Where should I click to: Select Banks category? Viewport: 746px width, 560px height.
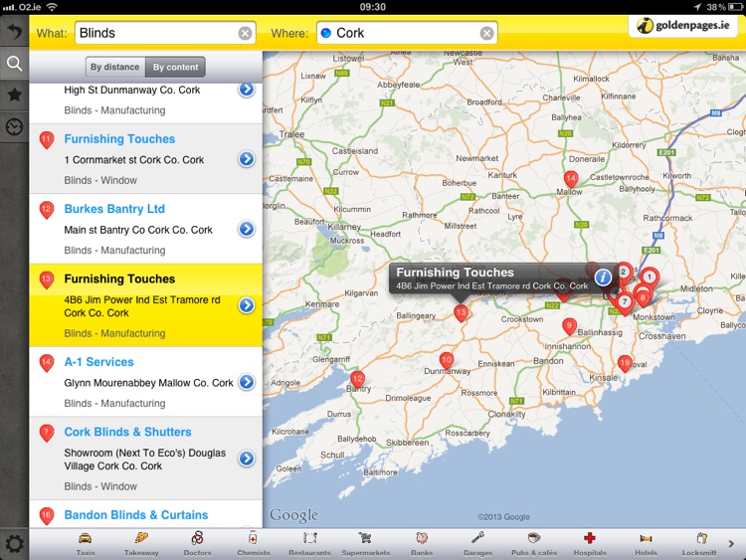point(422,544)
